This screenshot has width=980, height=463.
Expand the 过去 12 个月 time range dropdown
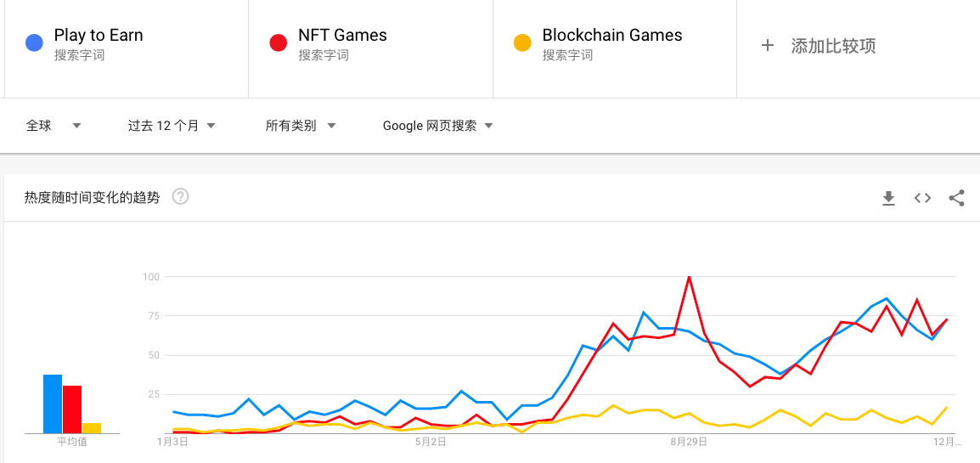point(171,126)
